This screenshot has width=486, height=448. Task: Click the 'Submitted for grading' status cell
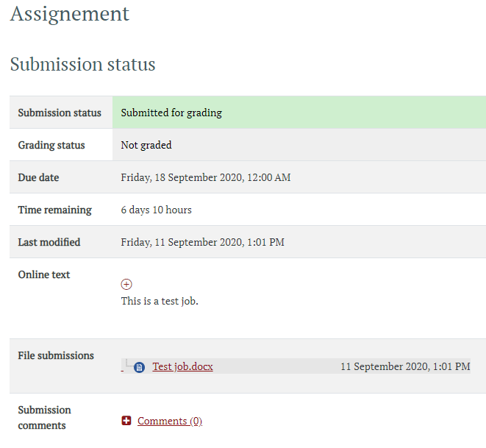click(171, 113)
